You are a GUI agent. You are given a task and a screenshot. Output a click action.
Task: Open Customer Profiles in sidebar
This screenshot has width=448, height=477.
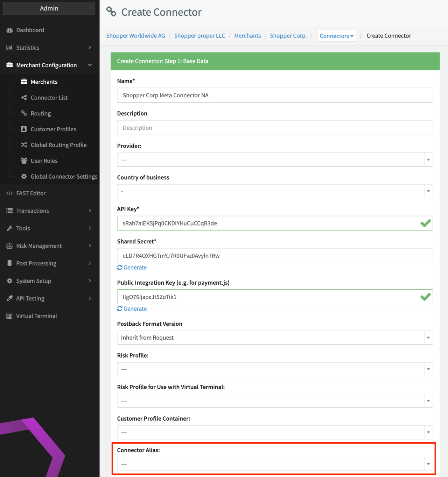click(x=53, y=129)
